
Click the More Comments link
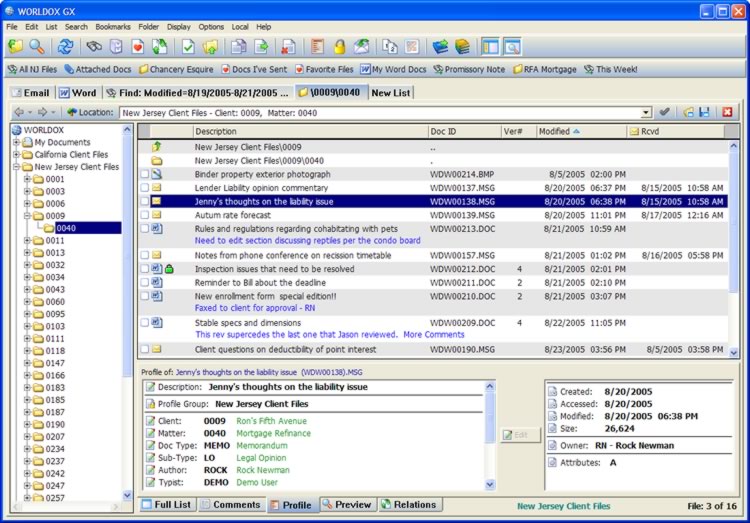click(x=433, y=334)
